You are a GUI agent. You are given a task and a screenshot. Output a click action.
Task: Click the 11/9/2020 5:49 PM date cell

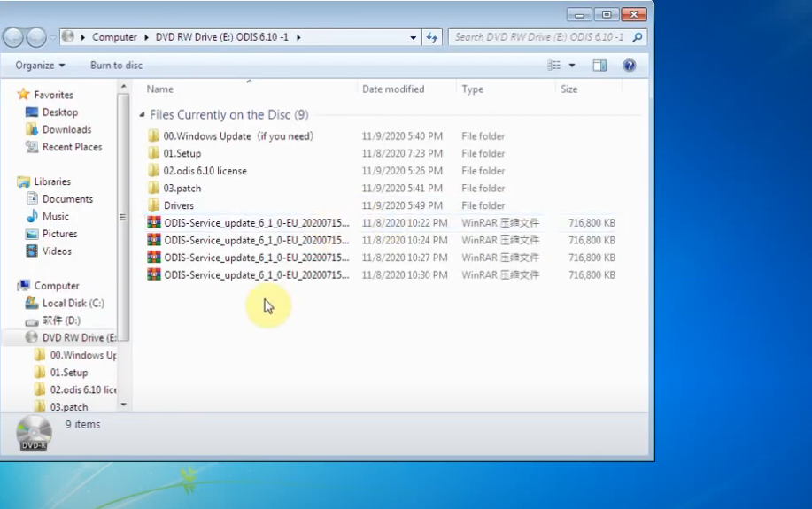tap(402, 205)
